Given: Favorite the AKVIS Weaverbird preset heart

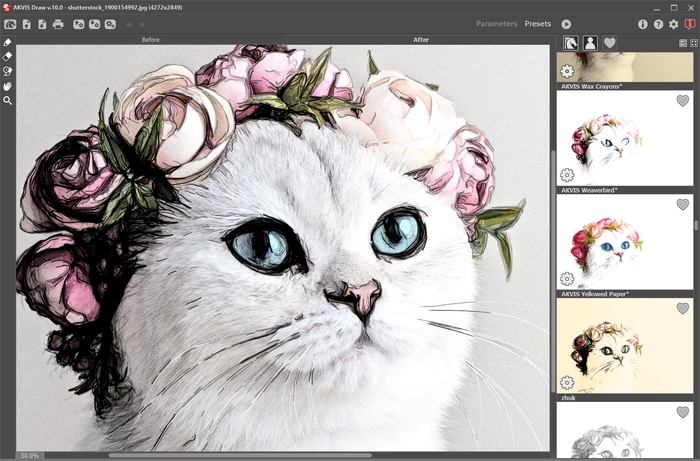Looking at the screenshot, I should pyautogui.click(x=682, y=204).
